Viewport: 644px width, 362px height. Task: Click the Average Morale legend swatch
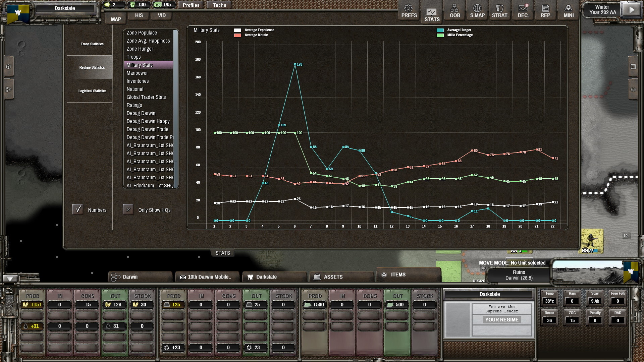[238, 35]
